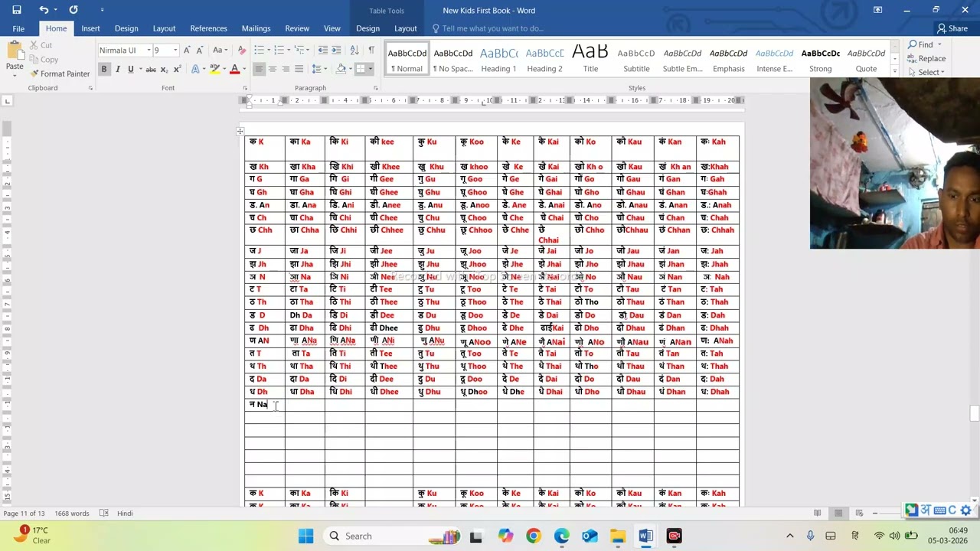Apply subscript formatting
This screenshot has width=980, height=551.
(164, 69)
